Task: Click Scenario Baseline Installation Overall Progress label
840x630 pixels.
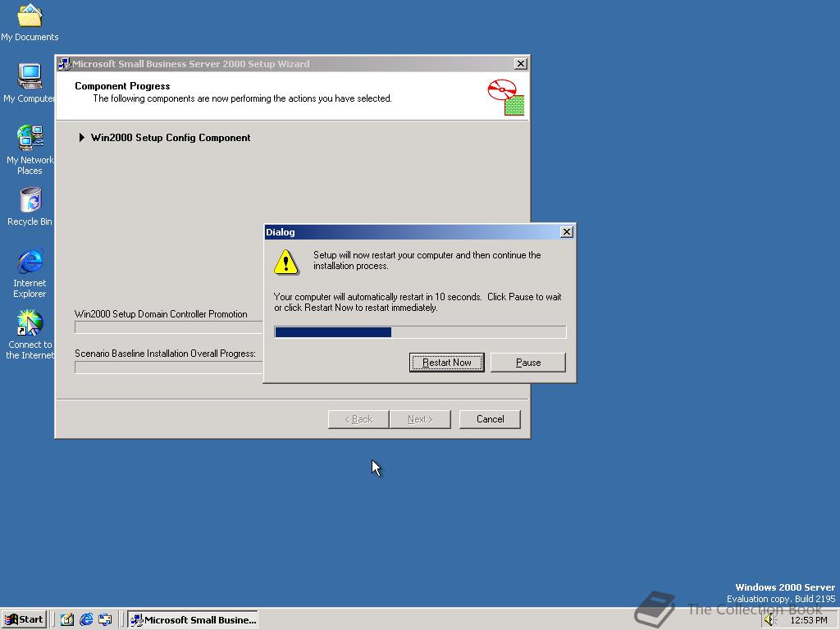Action: coord(165,354)
